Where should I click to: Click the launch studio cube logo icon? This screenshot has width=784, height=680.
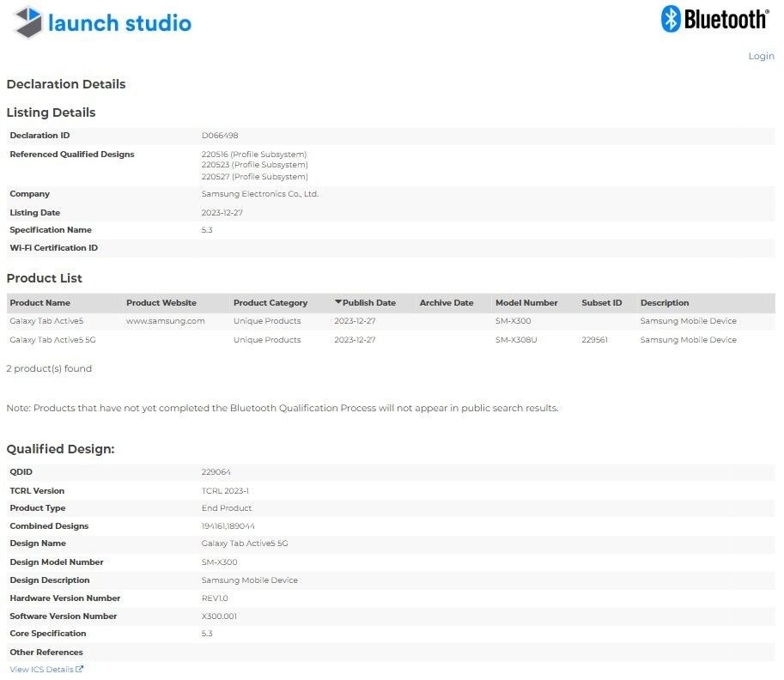point(28,22)
